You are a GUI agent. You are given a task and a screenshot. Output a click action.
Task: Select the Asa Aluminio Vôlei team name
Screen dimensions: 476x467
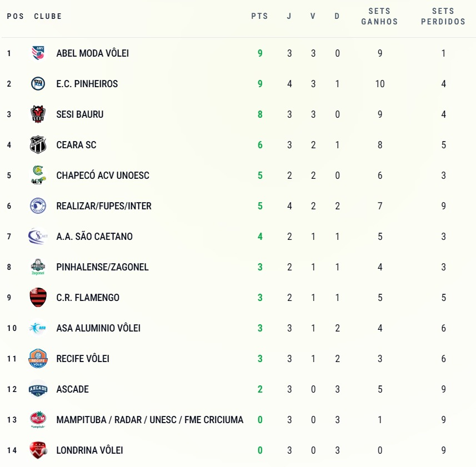click(98, 328)
